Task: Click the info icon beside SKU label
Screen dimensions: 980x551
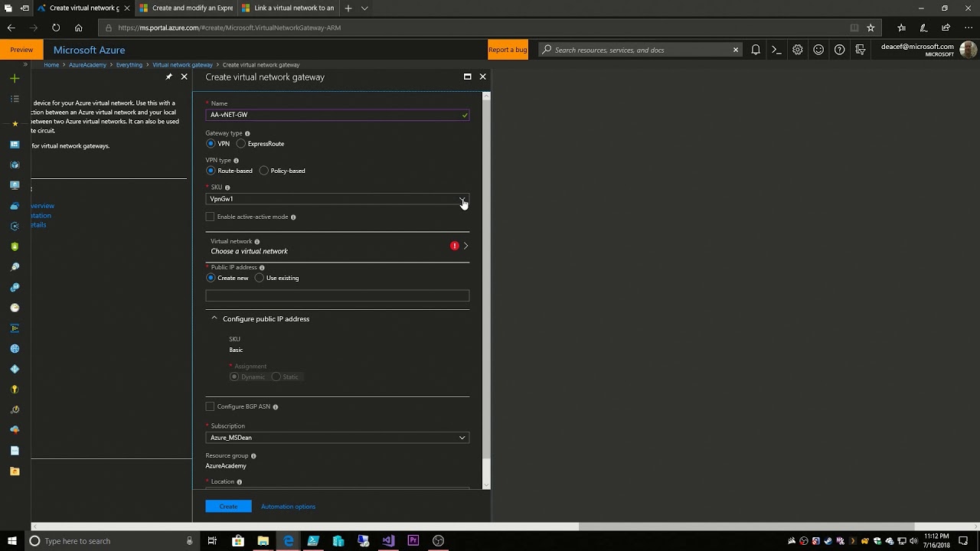Action: (227, 187)
